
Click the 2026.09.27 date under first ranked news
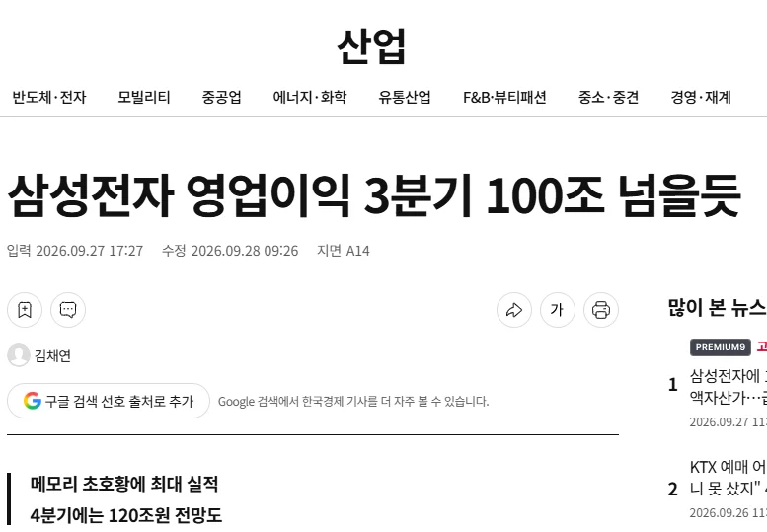point(729,422)
